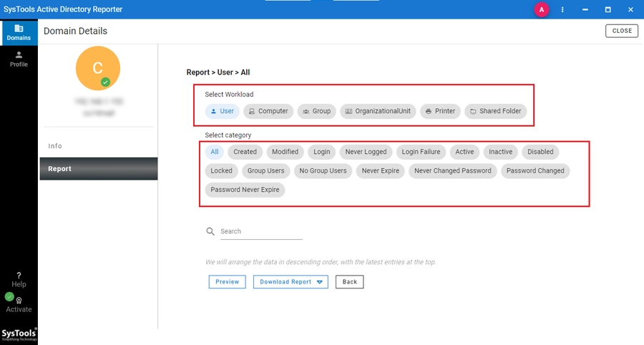
Task: Filter by Disabled users
Action: (540, 152)
